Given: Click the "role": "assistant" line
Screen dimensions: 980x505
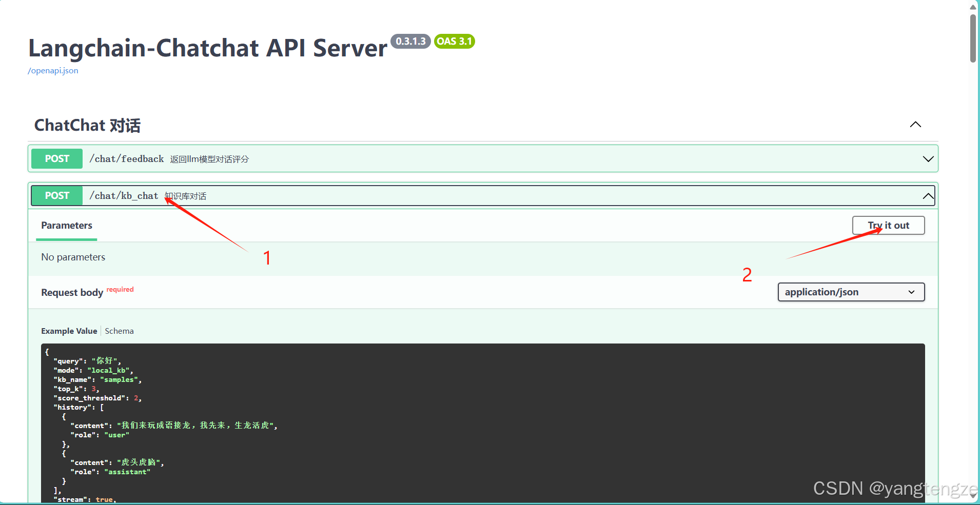Looking at the screenshot, I should (x=110, y=472).
